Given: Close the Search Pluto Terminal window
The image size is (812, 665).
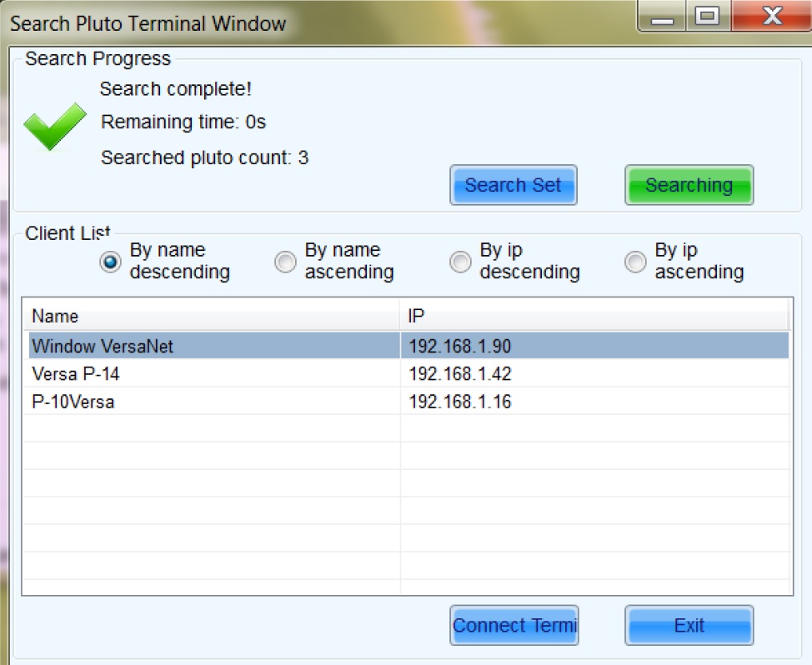Looking at the screenshot, I should pyautogui.click(x=772, y=16).
